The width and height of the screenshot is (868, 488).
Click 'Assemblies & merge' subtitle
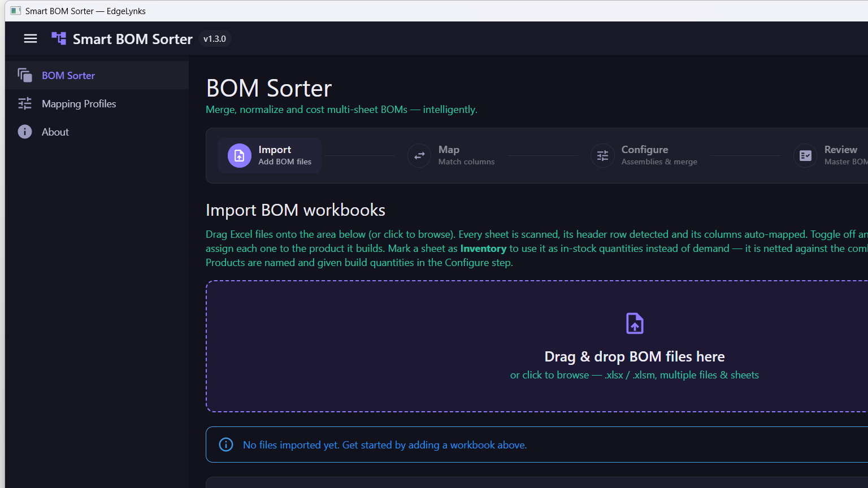click(x=659, y=162)
